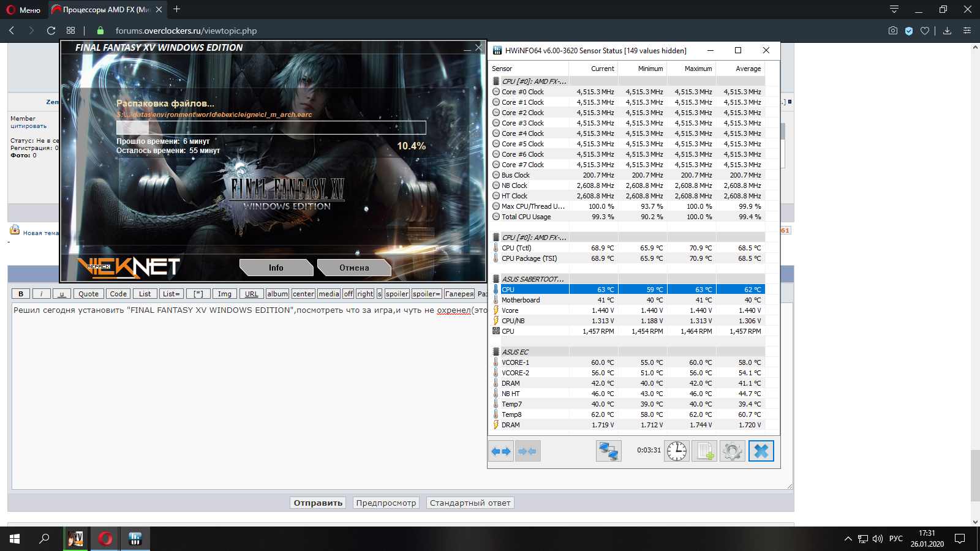
Task: Click Info button in the installer
Action: (x=276, y=268)
